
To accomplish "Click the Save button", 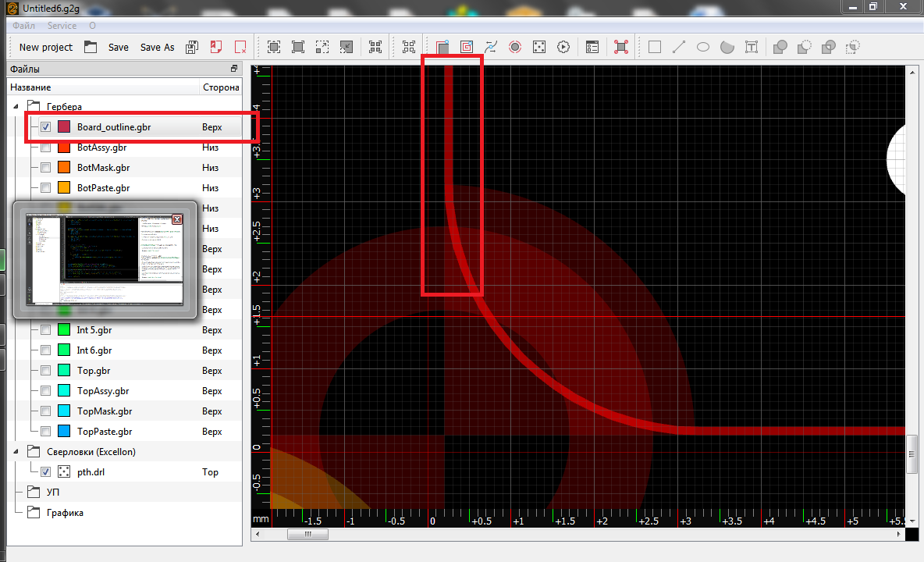I will pos(119,47).
